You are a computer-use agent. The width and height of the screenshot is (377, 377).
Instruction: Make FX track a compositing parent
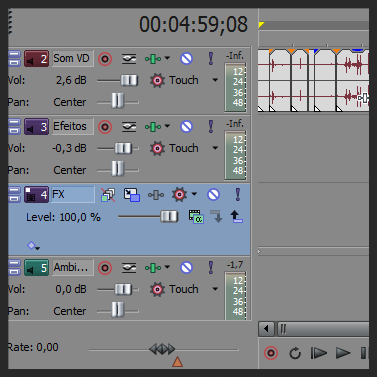pyautogui.click(x=236, y=216)
